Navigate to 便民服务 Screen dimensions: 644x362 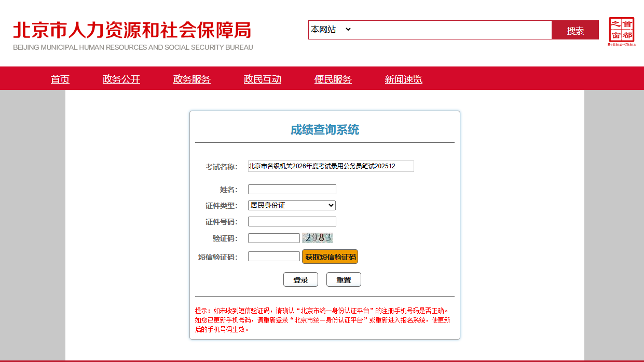pos(333,79)
